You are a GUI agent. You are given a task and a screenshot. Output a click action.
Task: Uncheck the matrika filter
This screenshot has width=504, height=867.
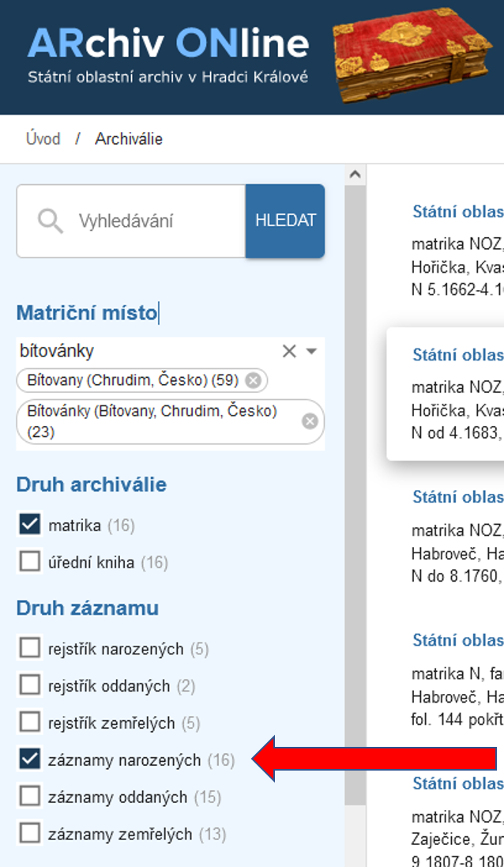31,524
